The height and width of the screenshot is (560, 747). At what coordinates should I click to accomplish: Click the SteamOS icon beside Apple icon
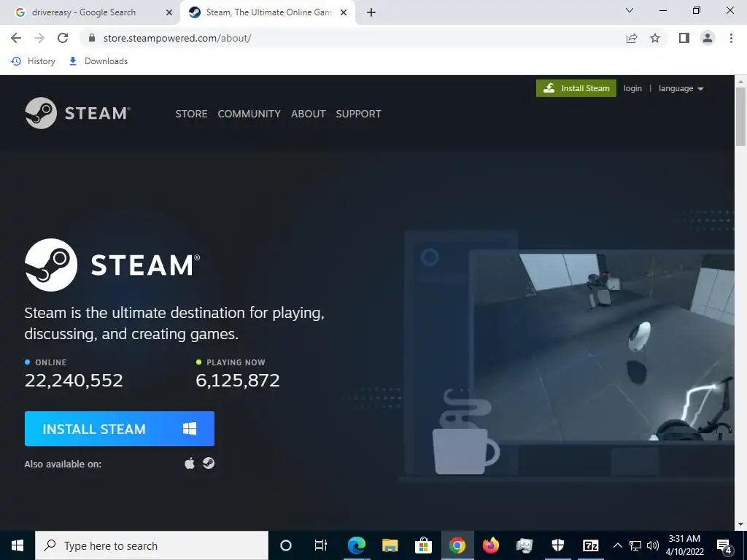tap(209, 463)
